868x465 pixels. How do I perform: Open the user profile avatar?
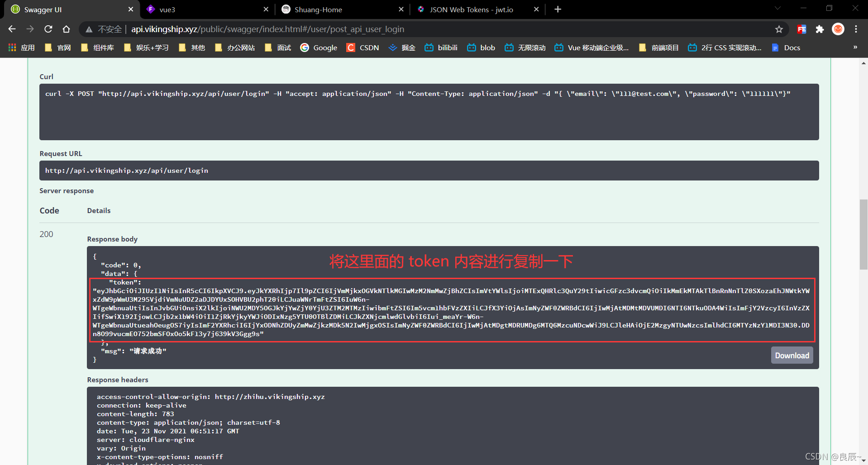point(838,29)
